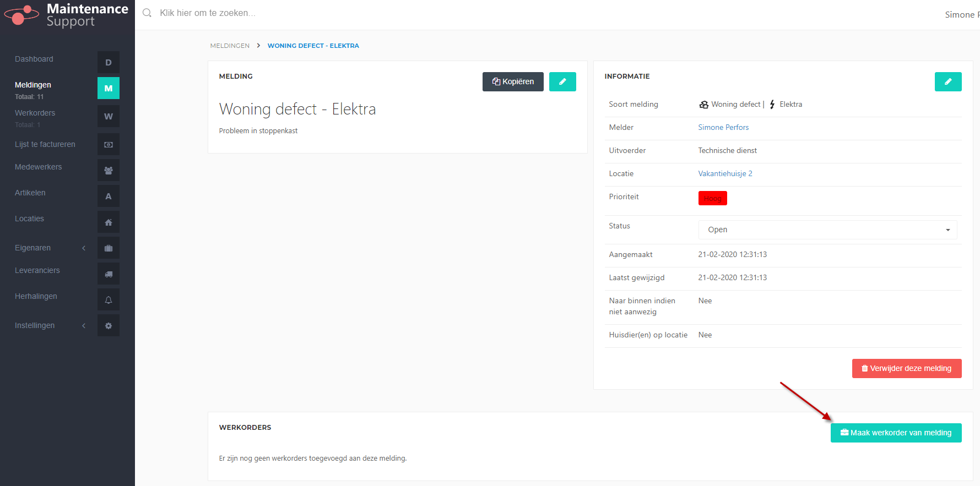
Task: Open the Dashboard D icon tile
Action: [x=109, y=62]
